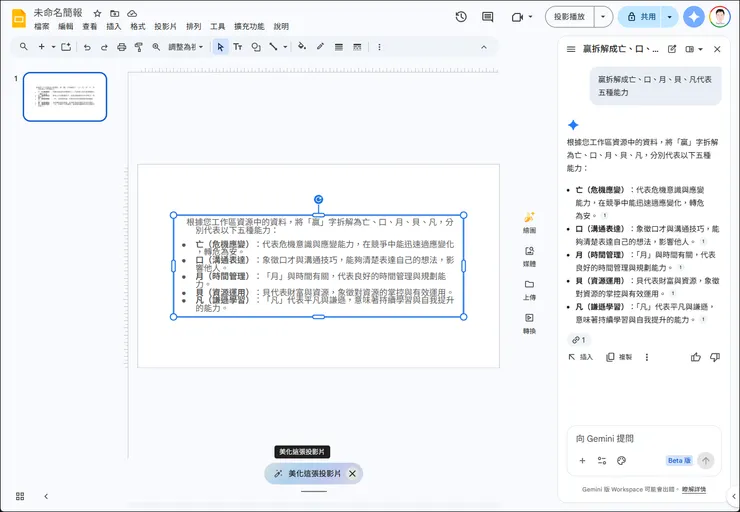
Task: Open the share options dropdown arrow
Action: point(669,17)
